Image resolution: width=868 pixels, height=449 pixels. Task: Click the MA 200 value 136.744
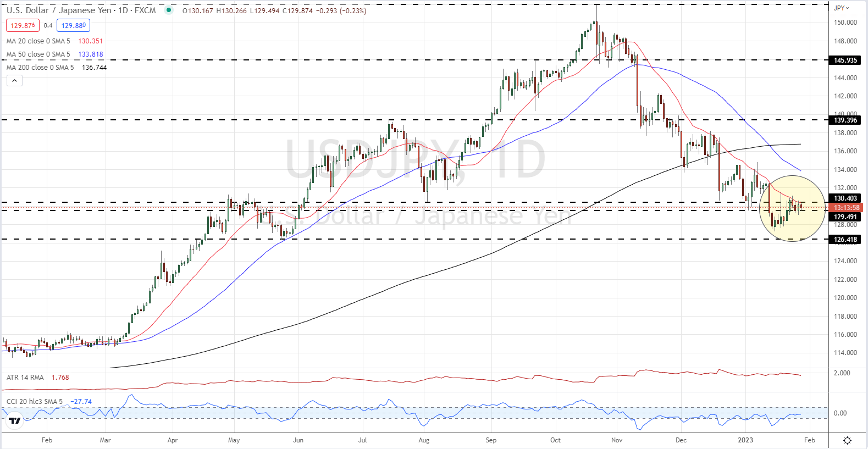coord(94,68)
